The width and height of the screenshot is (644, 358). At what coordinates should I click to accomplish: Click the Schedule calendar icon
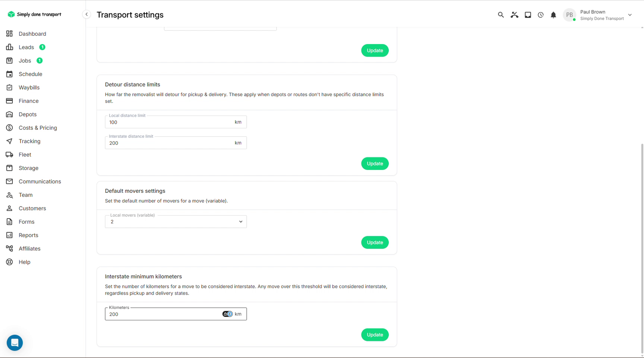tap(9, 74)
